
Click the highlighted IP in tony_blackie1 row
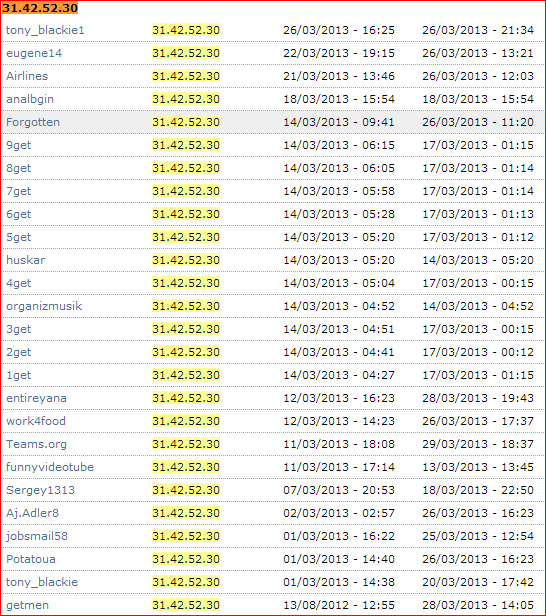186,30
